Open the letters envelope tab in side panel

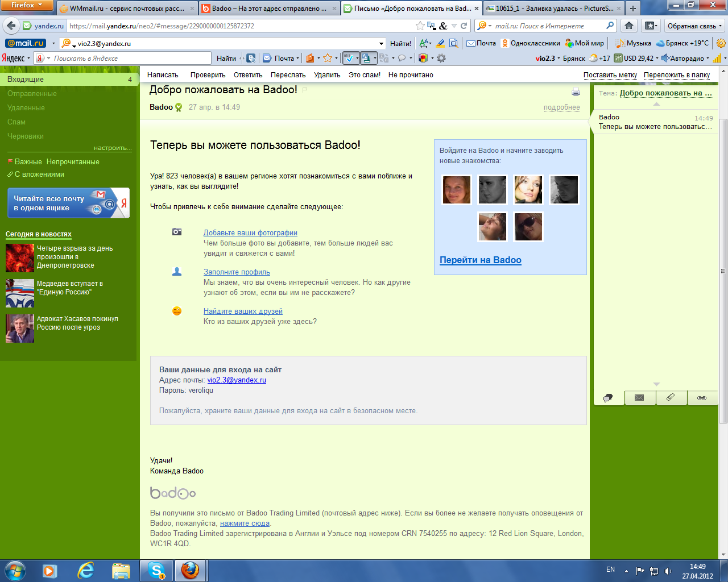(x=640, y=398)
